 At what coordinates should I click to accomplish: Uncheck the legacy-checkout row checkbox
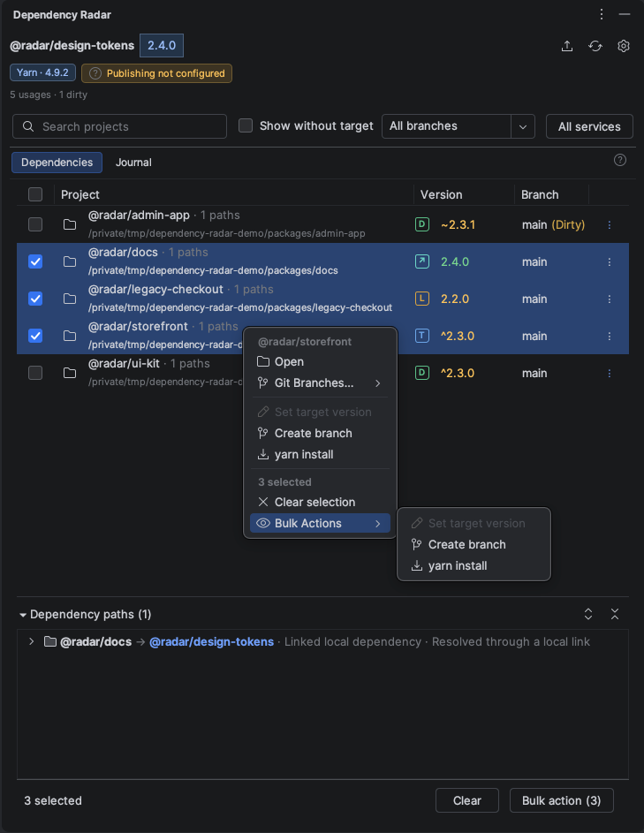[35, 299]
